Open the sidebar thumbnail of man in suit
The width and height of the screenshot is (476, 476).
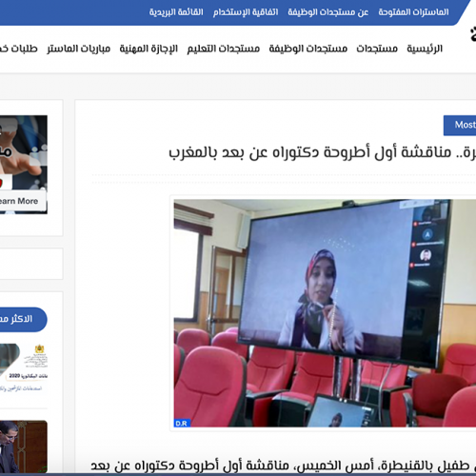click(x=24, y=446)
